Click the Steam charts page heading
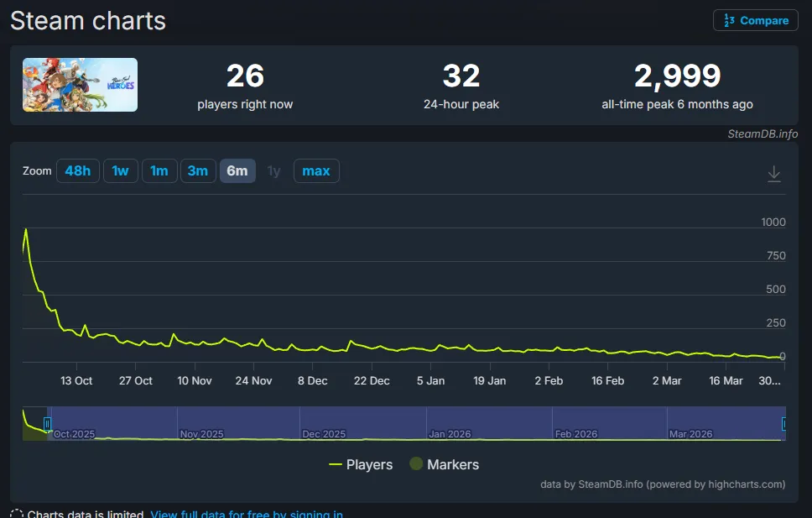 pyautogui.click(x=87, y=20)
